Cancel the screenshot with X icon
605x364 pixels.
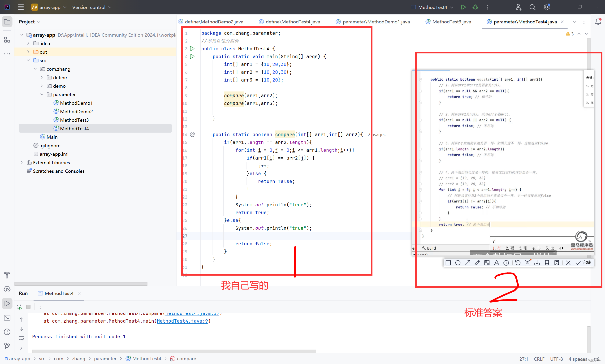point(568,263)
